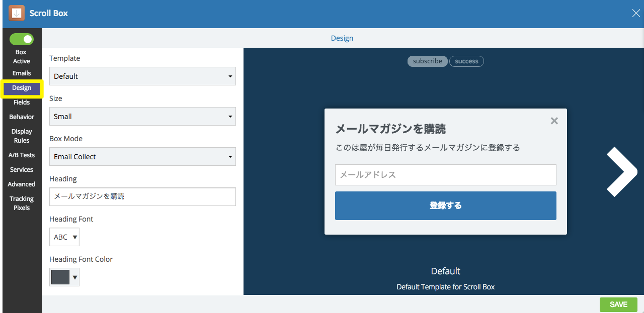644x313 pixels.
Task: Click the next template arrow chevron
Action: [622, 172]
